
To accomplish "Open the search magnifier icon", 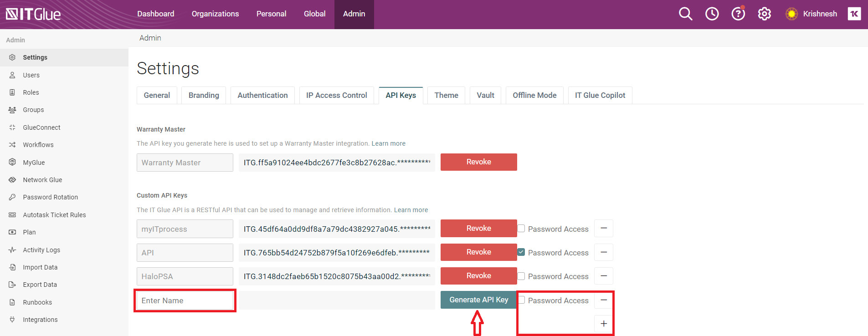I will pos(685,14).
